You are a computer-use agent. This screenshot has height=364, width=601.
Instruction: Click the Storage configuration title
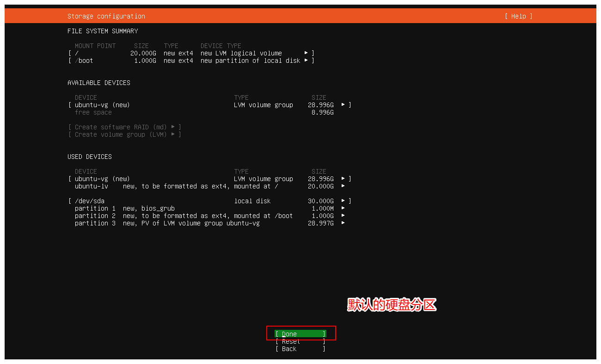tap(106, 16)
